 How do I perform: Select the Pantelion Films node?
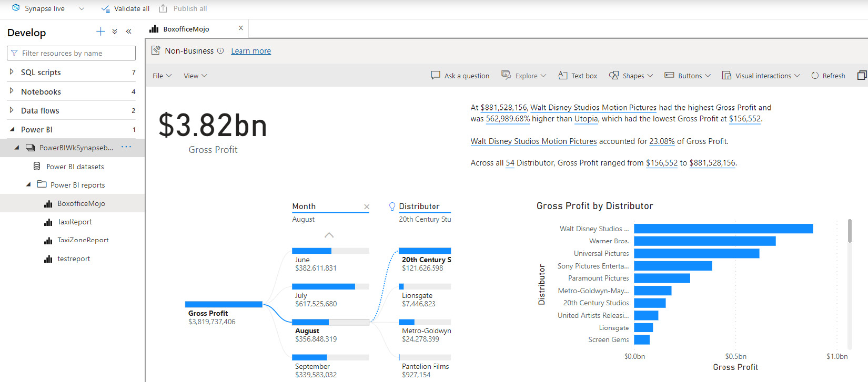coord(425,366)
